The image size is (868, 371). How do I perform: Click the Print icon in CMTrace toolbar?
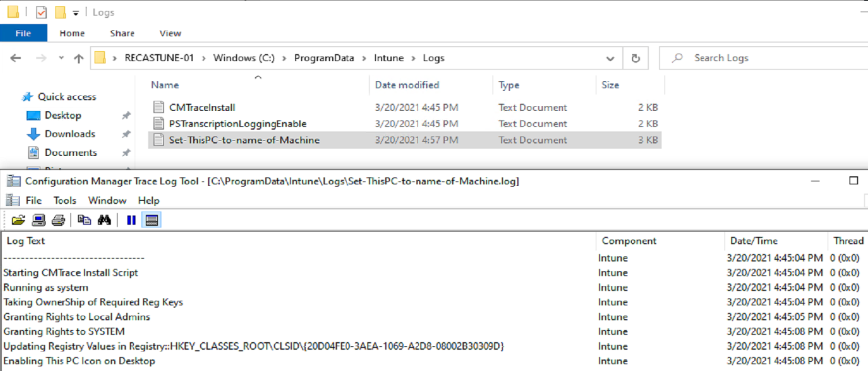pyautogui.click(x=58, y=220)
